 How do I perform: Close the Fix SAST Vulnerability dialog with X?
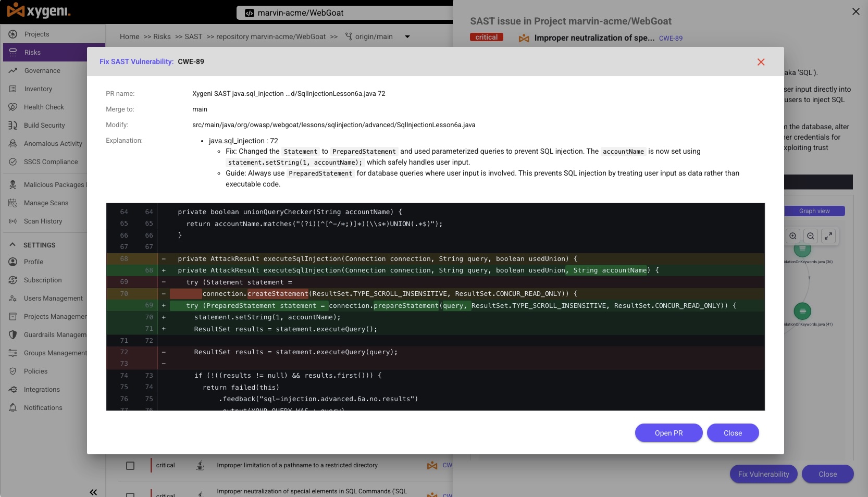tap(761, 62)
